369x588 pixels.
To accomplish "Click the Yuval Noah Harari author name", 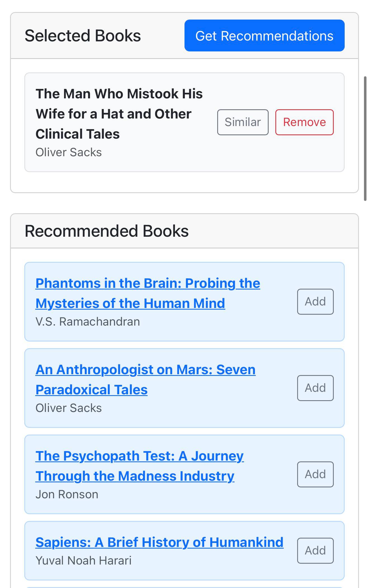I will (x=83, y=561).
